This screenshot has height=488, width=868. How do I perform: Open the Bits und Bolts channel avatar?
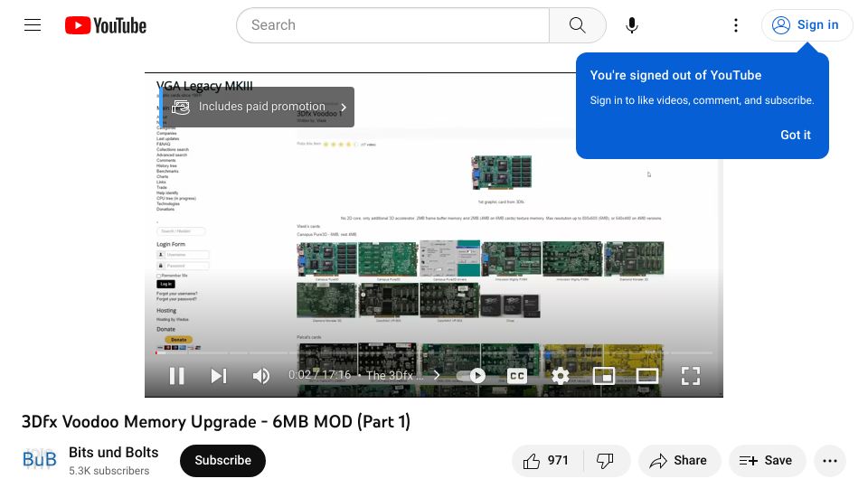[x=39, y=460]
